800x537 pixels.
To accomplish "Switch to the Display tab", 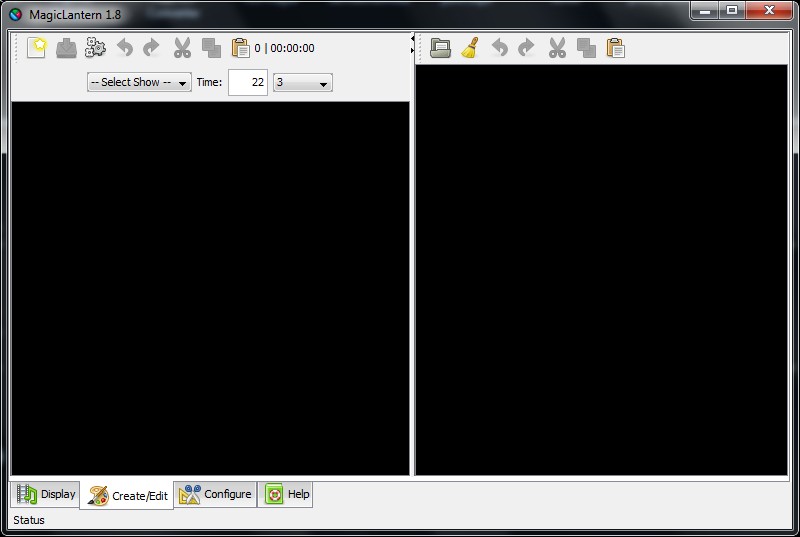I will click(45, 494).
